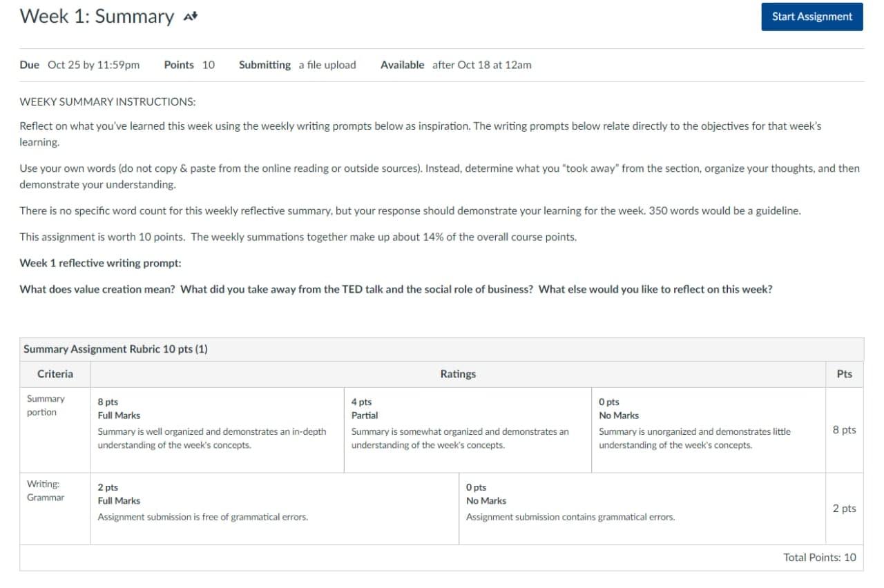
Task: Select the Summary portion criteria label
Action: point(45,406)
